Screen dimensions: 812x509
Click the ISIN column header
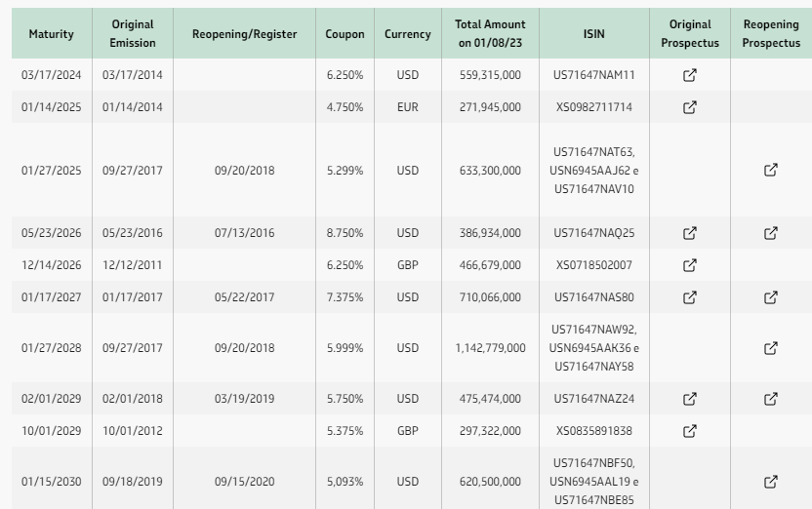point(594,33)
